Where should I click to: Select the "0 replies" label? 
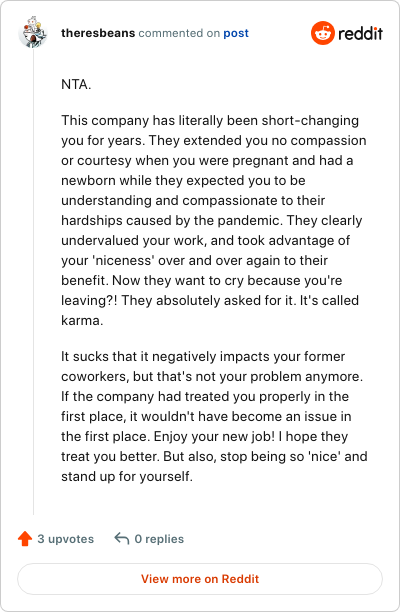coord(159,539)
